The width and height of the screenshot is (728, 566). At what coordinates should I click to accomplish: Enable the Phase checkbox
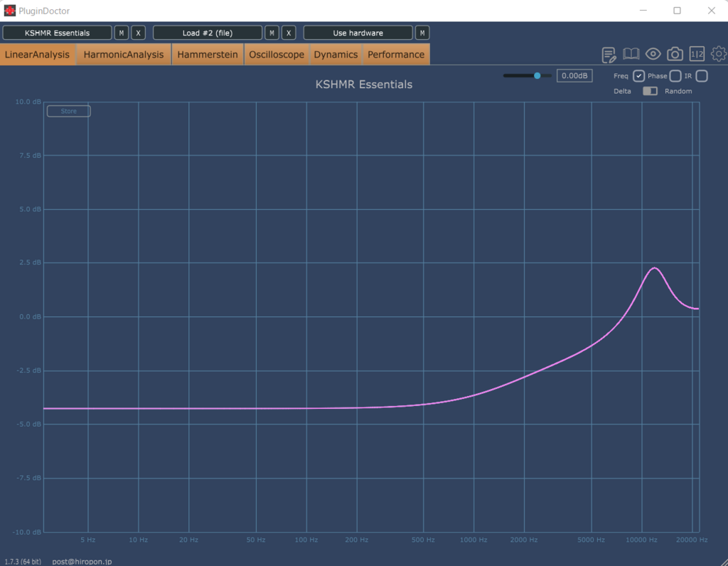click(675, 75)
